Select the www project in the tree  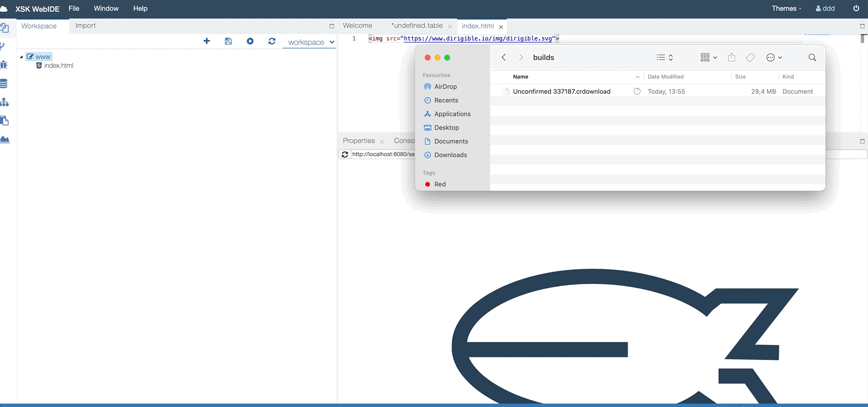coord(39,57)
